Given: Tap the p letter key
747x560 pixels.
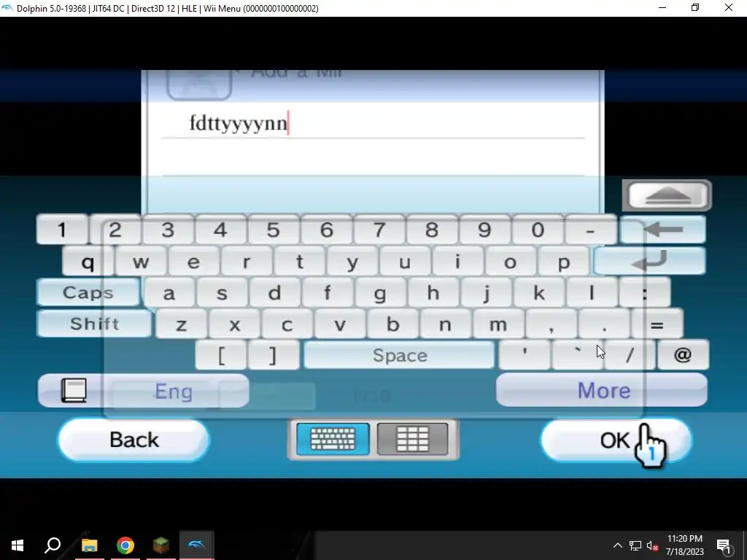Looking at the screenshot, I should [564, 262].
